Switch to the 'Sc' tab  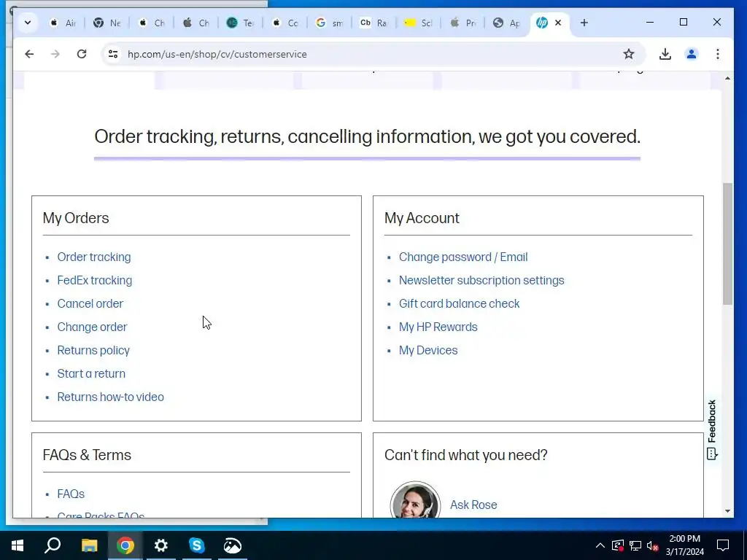click(418, 23)
